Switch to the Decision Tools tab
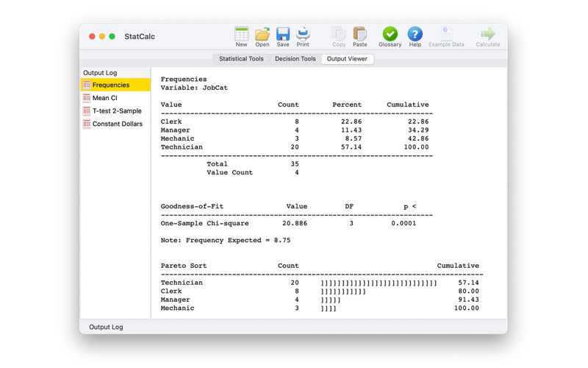The image size is (588, 368). click(295, 59)
